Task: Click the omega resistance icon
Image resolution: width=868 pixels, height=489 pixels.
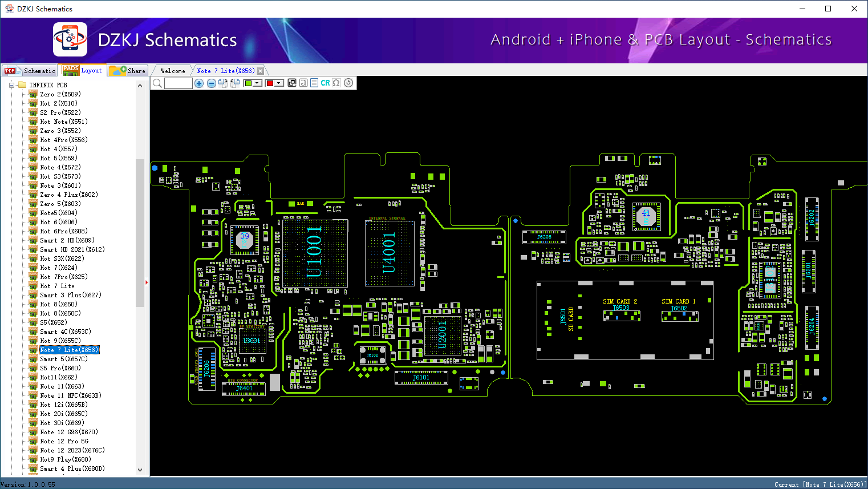Action: [x=336, y=83]
